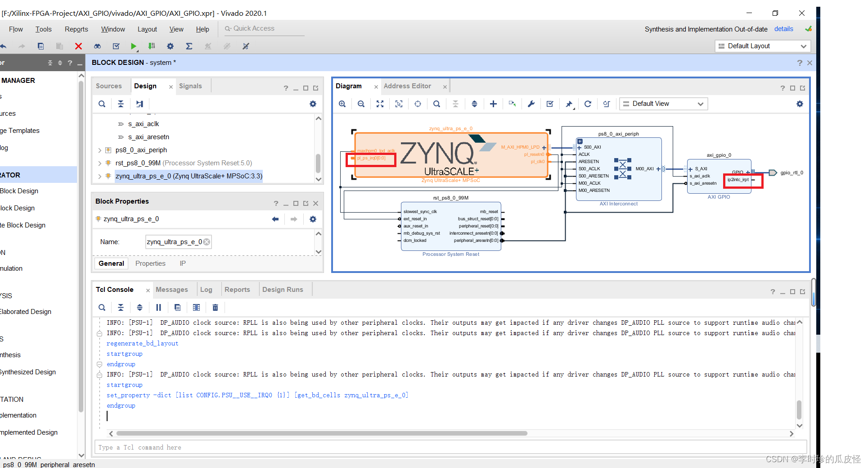The height and width of the screenshot is (468, 868).
Task: Expand the ps8_0_axi_periph tree node
Action: 99,150
